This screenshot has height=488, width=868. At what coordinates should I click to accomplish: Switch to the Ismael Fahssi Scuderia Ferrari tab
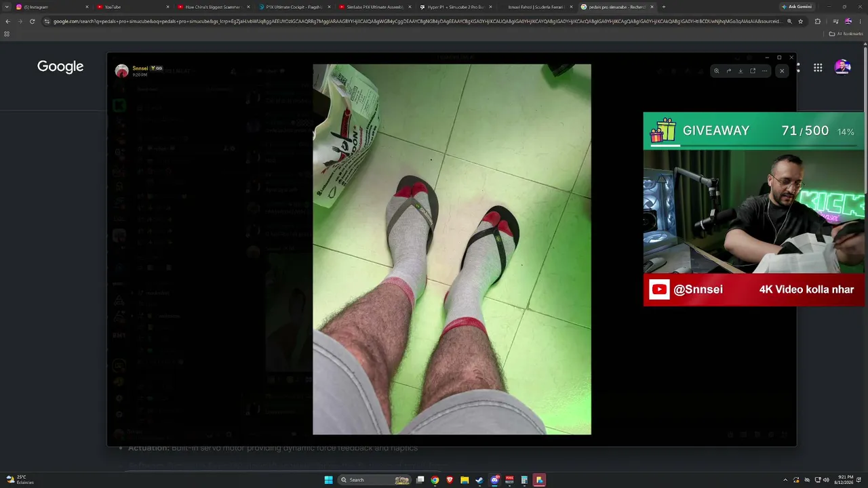coord(536,7)
